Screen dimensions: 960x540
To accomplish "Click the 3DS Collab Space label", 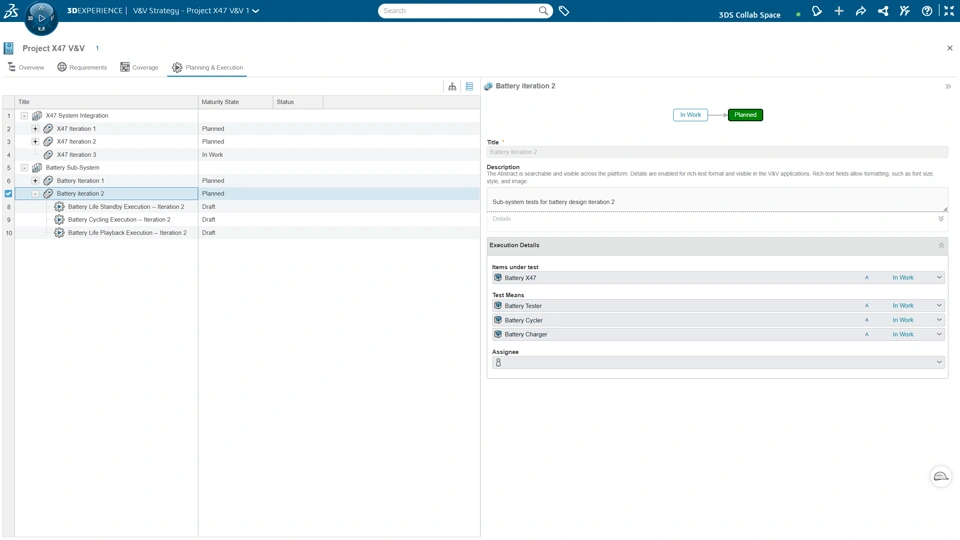I will tap(749, 15).
